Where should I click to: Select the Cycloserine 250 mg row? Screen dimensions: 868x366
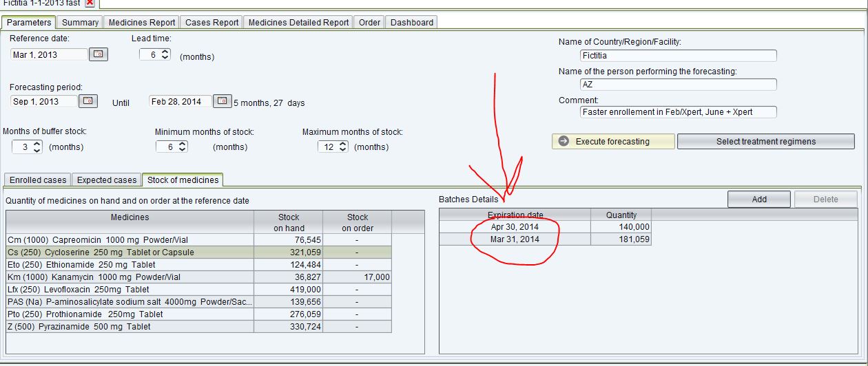(199, 252)
